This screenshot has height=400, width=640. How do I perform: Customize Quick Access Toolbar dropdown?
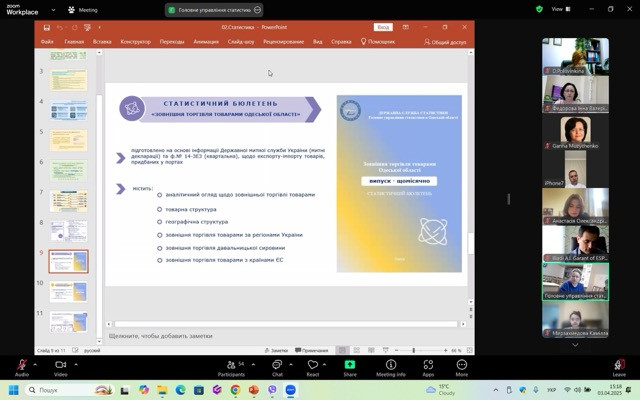(x=99, y=27)
